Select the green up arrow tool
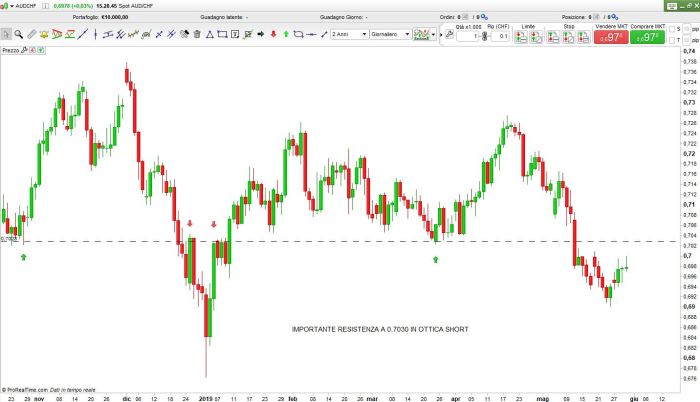700x402 pixels. pyautogui.click(x=286, y=34)
